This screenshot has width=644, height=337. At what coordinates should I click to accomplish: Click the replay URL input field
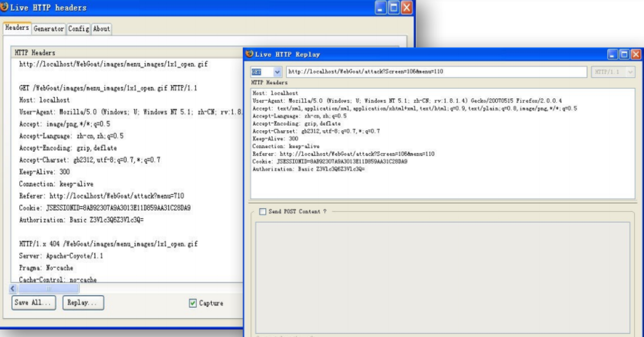pos(436,72)
